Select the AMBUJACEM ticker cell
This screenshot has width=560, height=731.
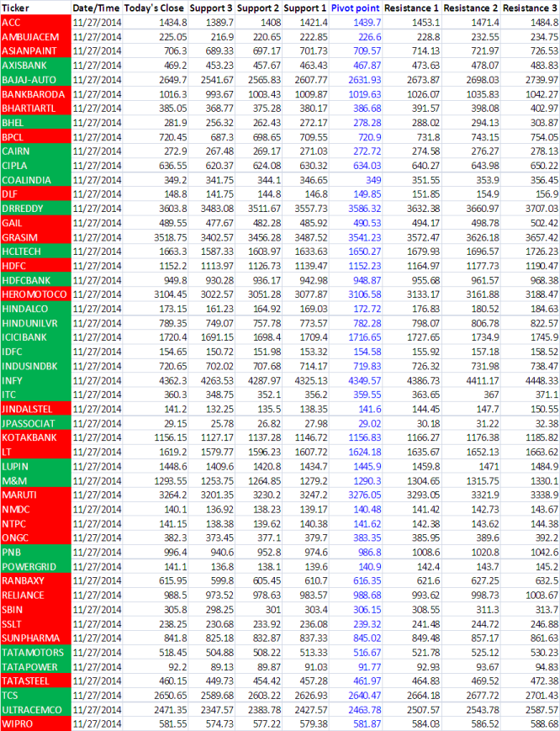(35, 37)
